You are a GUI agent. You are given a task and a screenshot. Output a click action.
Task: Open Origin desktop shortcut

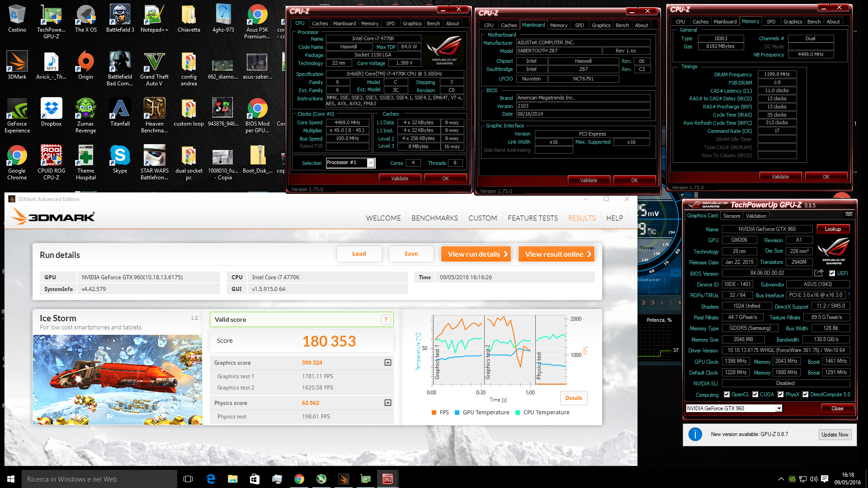tap(85, 66)
